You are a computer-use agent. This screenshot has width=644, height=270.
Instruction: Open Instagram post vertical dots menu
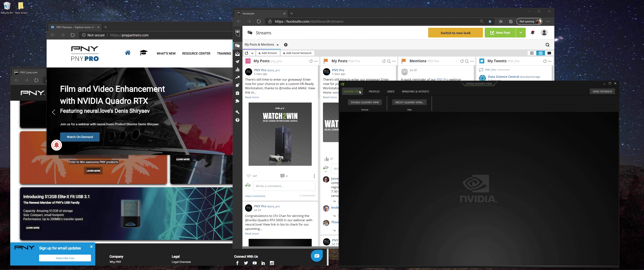314,176
